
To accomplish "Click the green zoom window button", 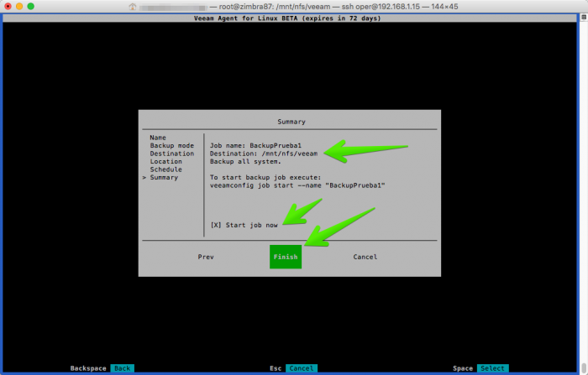I will (x=31, y=6).
